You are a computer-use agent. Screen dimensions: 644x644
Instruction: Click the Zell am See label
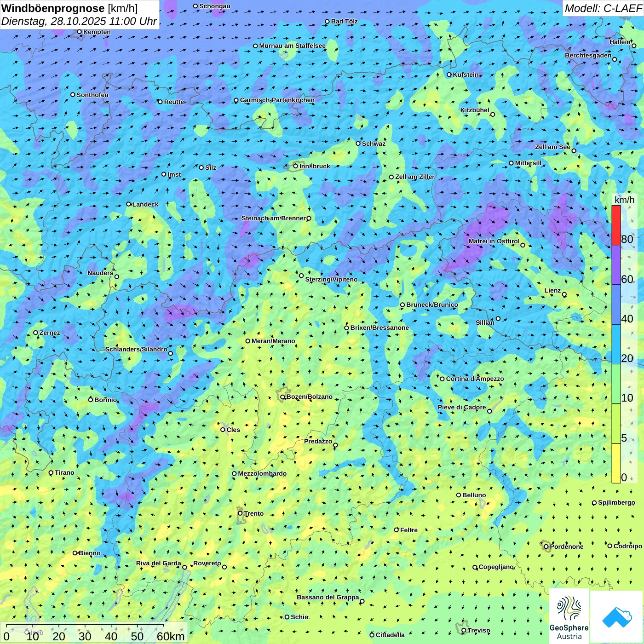(x=552, y=147)
